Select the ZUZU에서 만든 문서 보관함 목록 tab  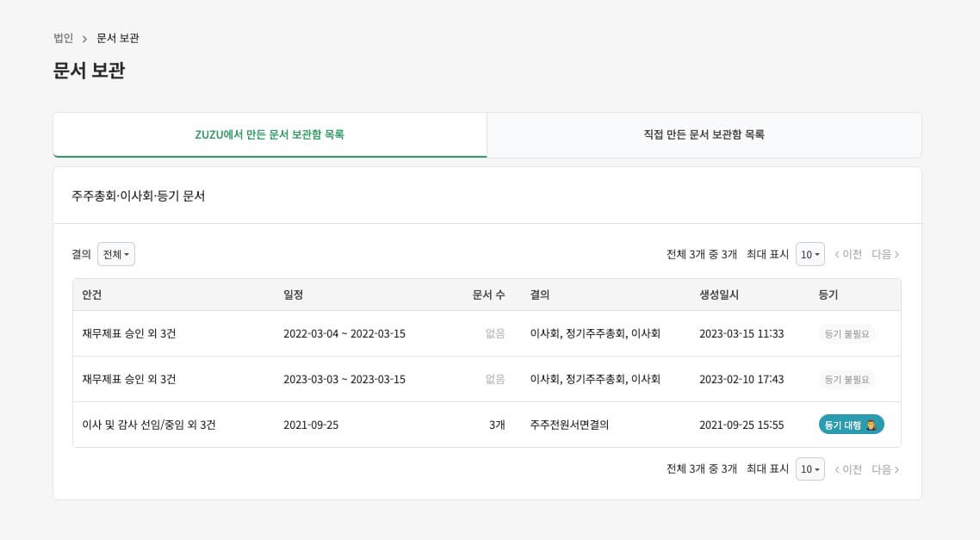point(270,135)
